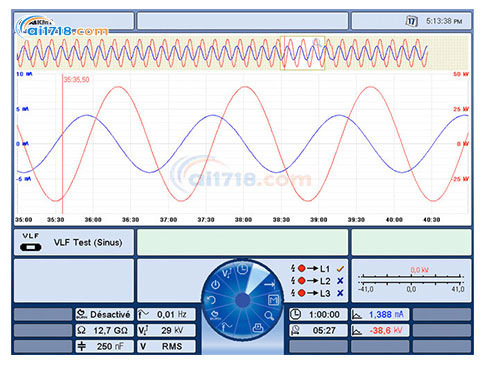
Task: Open the 1:00:00 test duration field
Action: point(319,314)
